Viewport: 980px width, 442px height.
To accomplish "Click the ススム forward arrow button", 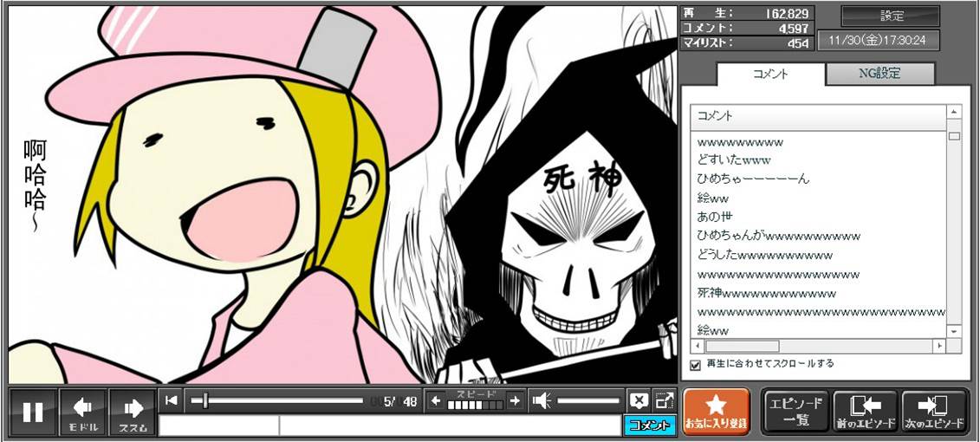I will (x=133, y=412).
